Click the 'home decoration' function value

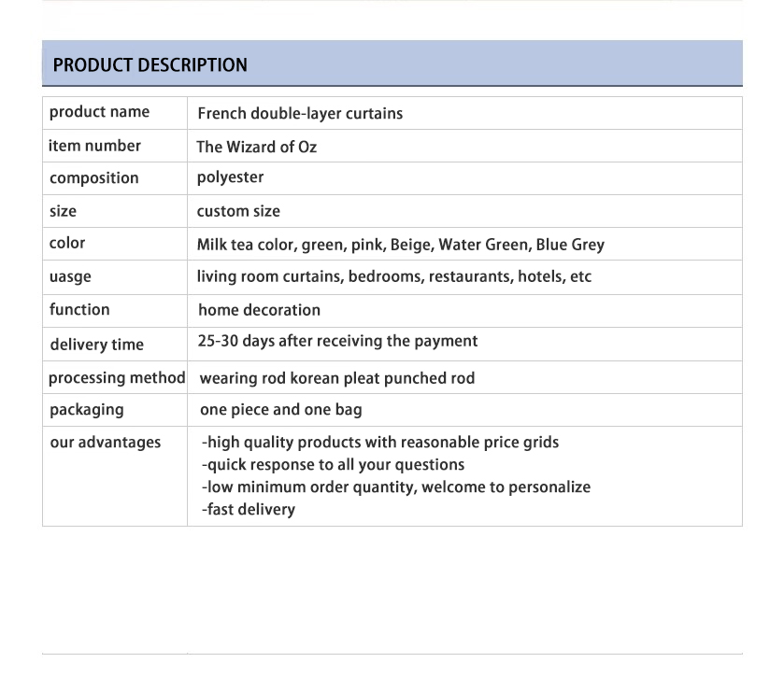point(259,310)
